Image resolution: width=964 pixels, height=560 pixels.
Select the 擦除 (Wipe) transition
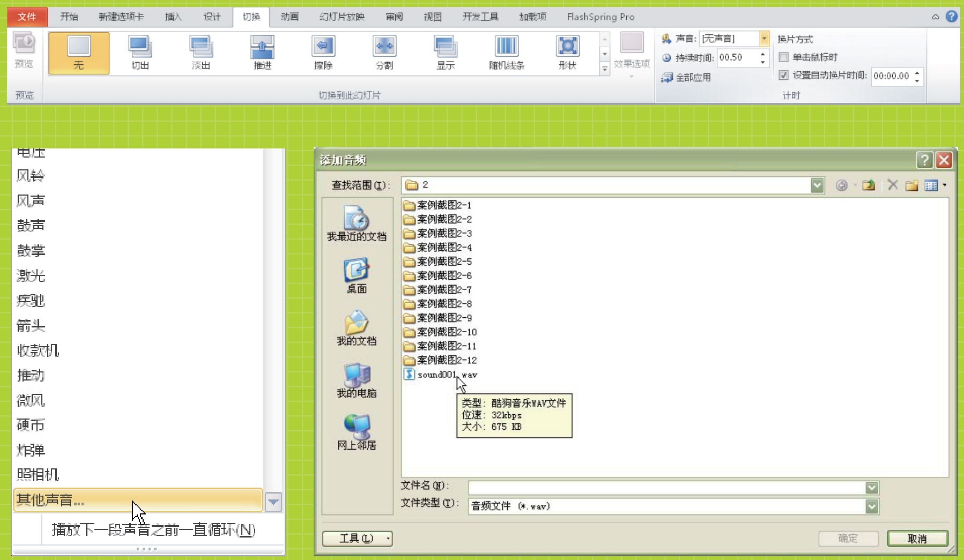[323, 53]
